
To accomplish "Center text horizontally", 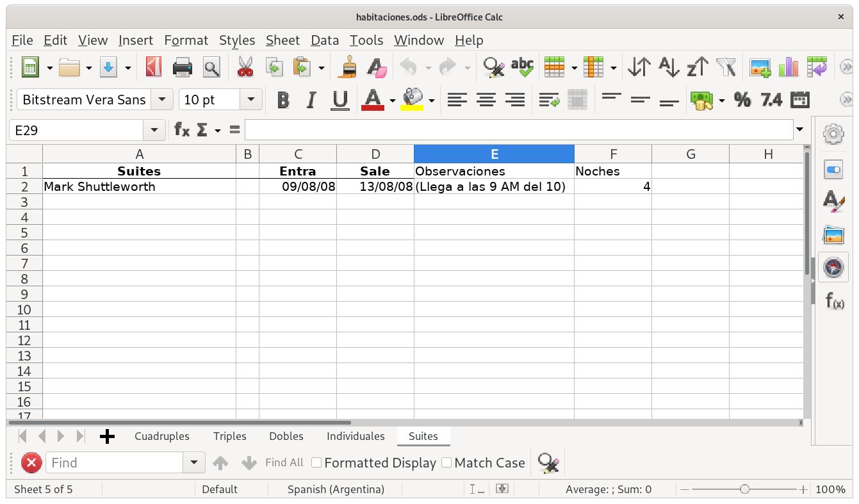I will tap(486, 99).
